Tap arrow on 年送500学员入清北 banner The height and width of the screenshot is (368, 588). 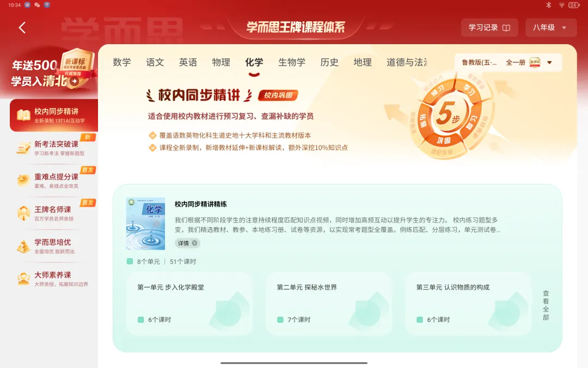[x=75, y=81]
